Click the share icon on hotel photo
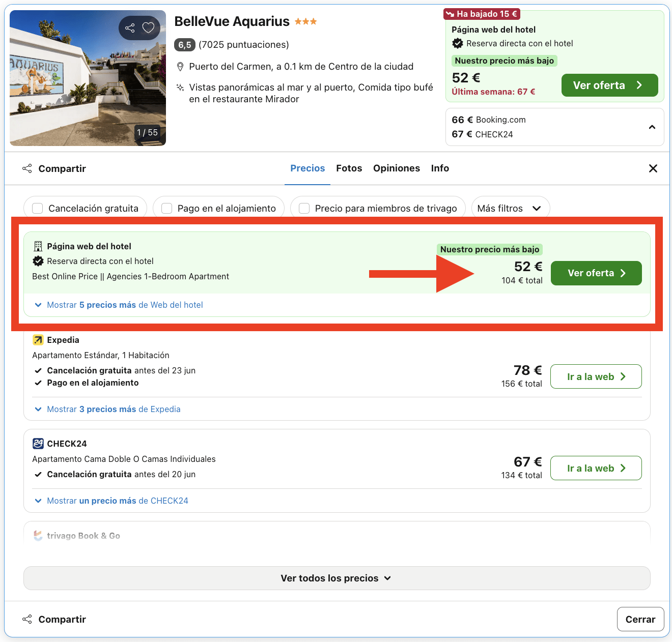Image resolution: width=672 pixels, height=642 pixels. point(130,28)
